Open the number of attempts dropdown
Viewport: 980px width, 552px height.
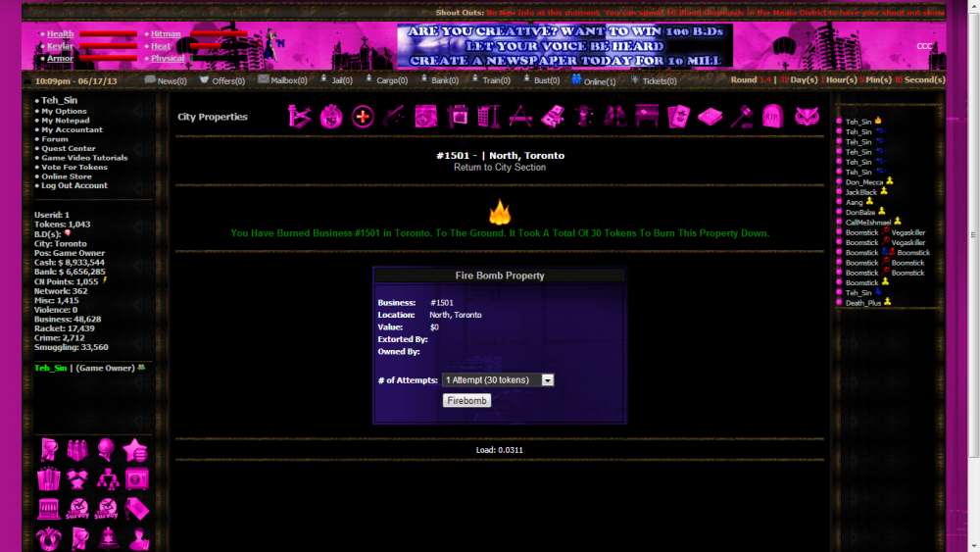pyautogui.click(x=498, y=379)
